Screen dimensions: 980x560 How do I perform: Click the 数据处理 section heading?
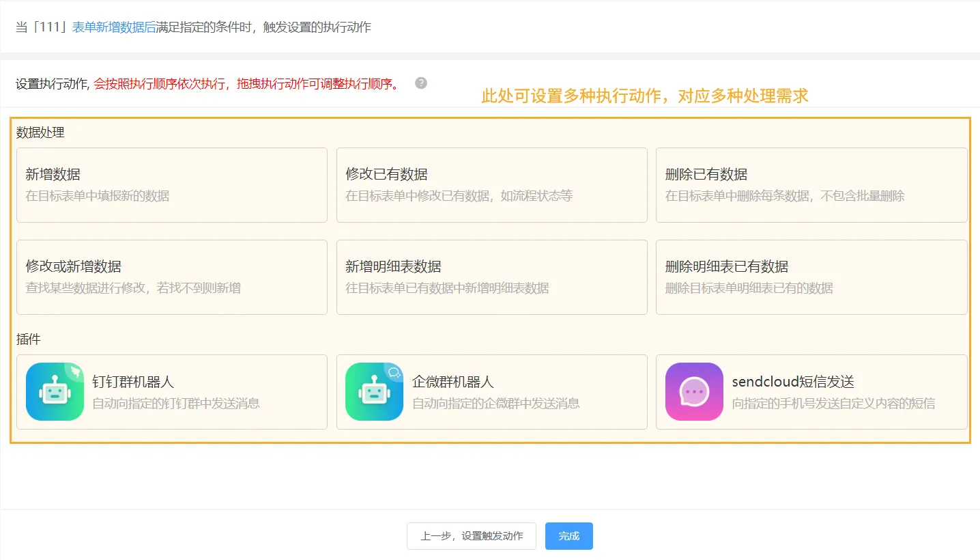pyautogui.click(x=40, y=132)
